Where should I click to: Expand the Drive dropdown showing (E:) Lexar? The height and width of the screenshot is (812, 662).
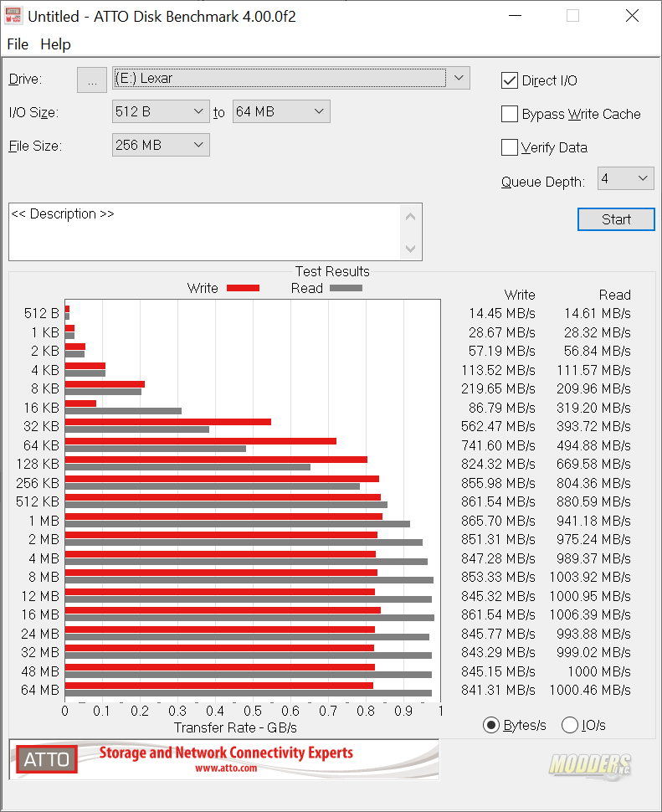(459, 78)
